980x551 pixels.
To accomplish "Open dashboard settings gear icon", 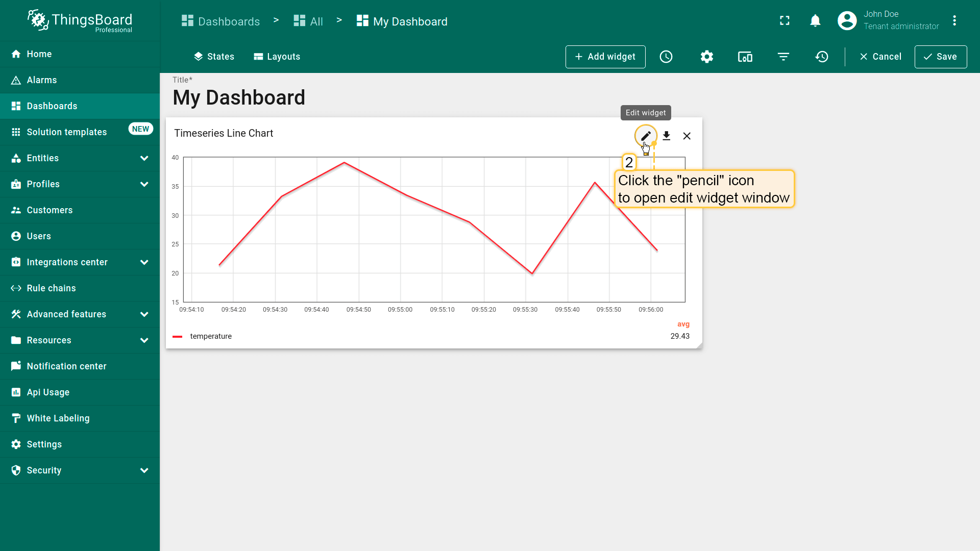I will (706, 57).
